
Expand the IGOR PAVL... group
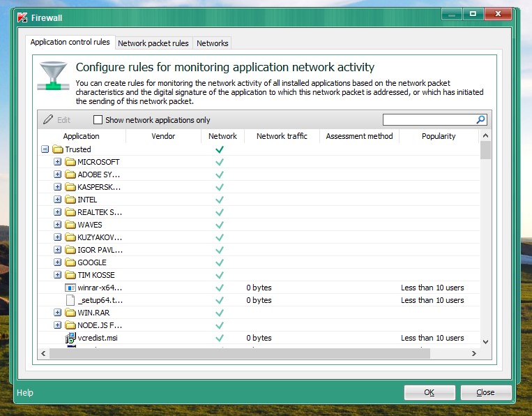coord(57,250)
